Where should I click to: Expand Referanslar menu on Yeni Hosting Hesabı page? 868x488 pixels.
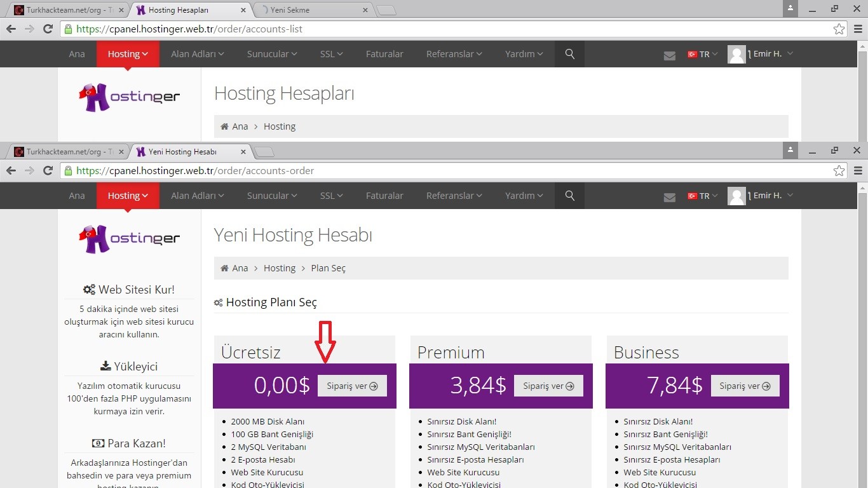pos(454,196)
